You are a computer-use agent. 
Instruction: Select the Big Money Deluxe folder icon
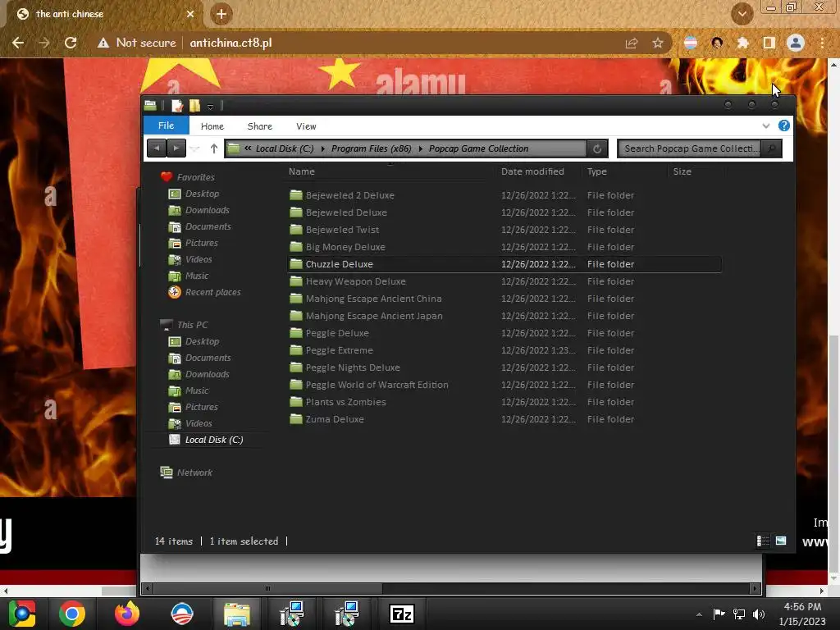[x=296, y=247]
